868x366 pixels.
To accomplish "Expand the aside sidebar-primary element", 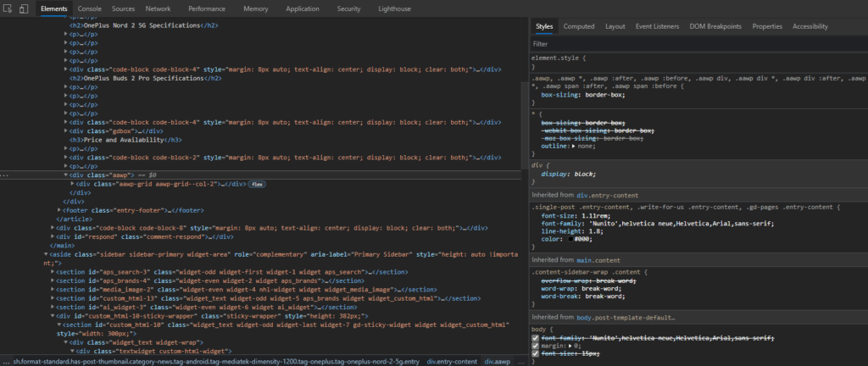I will (46, 254).
